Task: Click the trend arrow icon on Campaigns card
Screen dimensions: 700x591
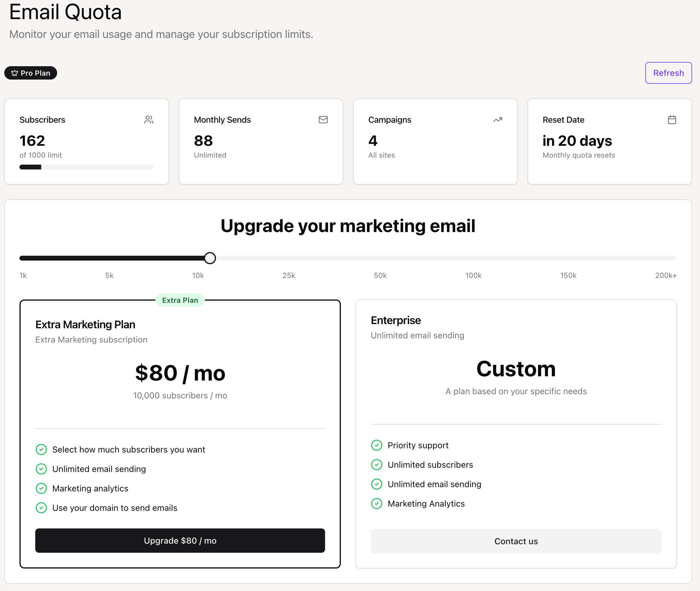Action: tap(497, 119)
